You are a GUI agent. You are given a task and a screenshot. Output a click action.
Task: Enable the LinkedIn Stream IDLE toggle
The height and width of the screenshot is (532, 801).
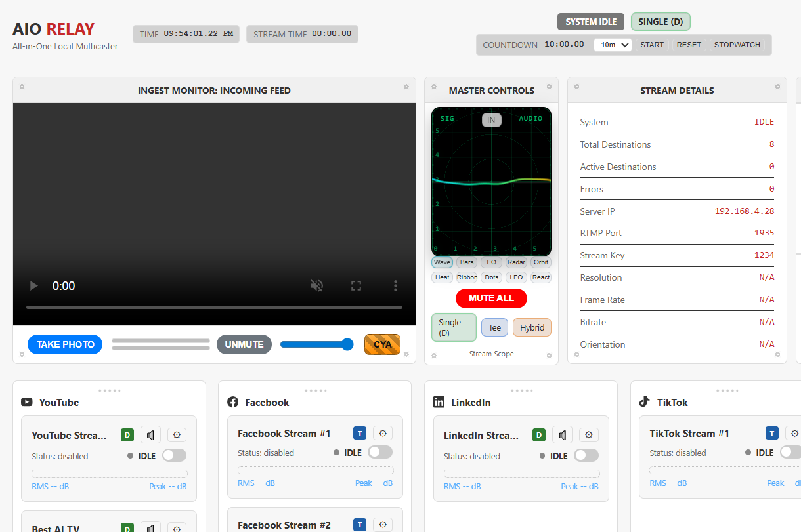[x=586, y=455]
